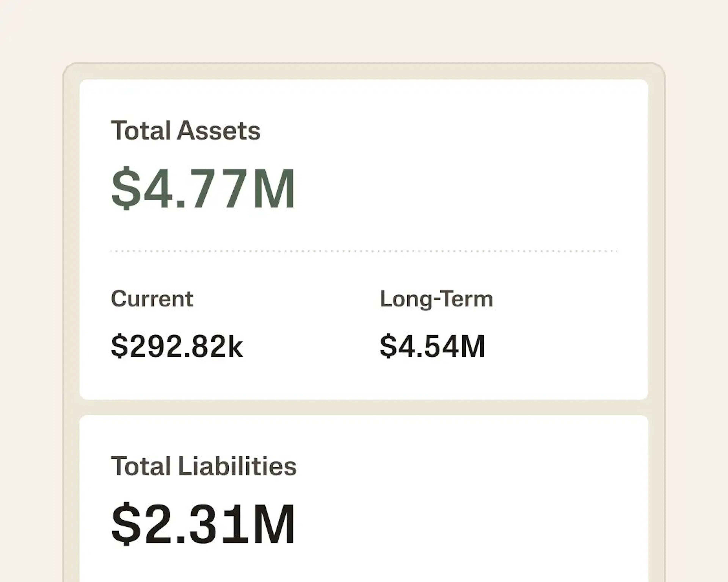This screenshot has width=728, height=582.
Task: Select the $4.54M long-term value
Action: point(433,346)
